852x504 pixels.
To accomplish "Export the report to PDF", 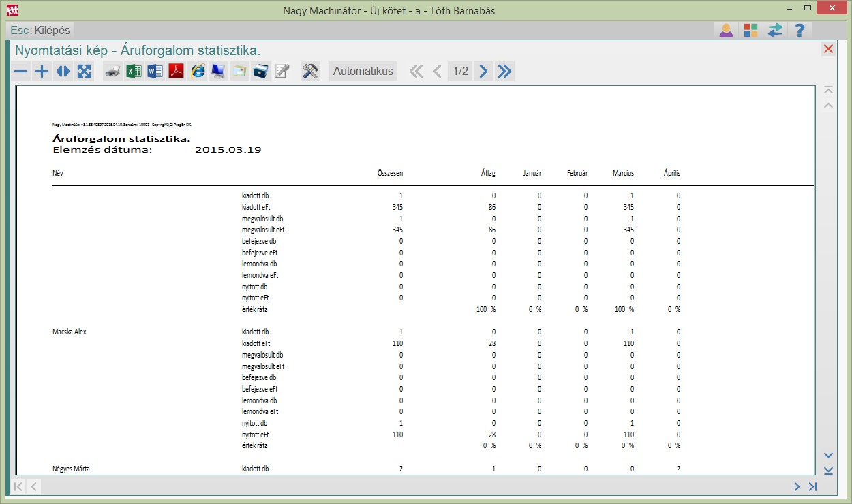I will point(177,72).
